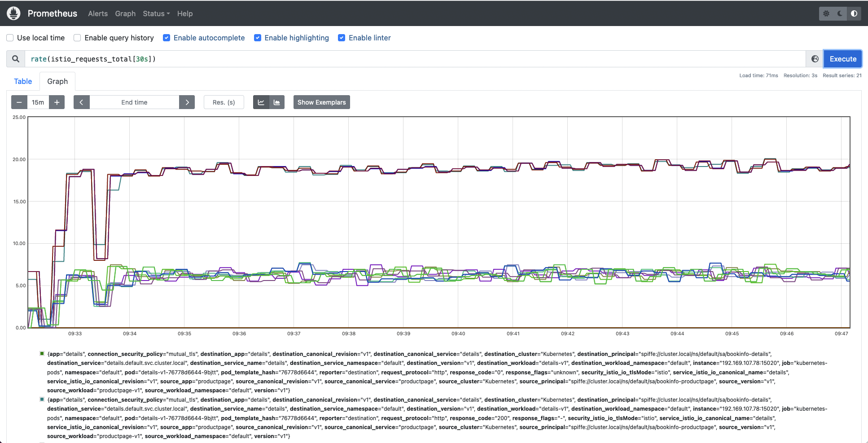The height and width of the screenshot is (443, 868).
Task: Click the 09:40 x-axis label
Action: tap(458, 333)
